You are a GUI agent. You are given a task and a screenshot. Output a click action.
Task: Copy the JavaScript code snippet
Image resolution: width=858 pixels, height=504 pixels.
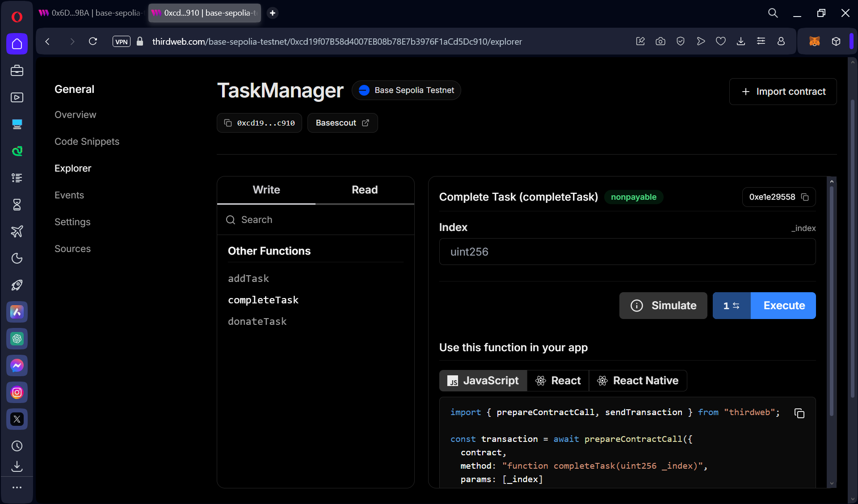pyautogui.click(x=799, y=413)
